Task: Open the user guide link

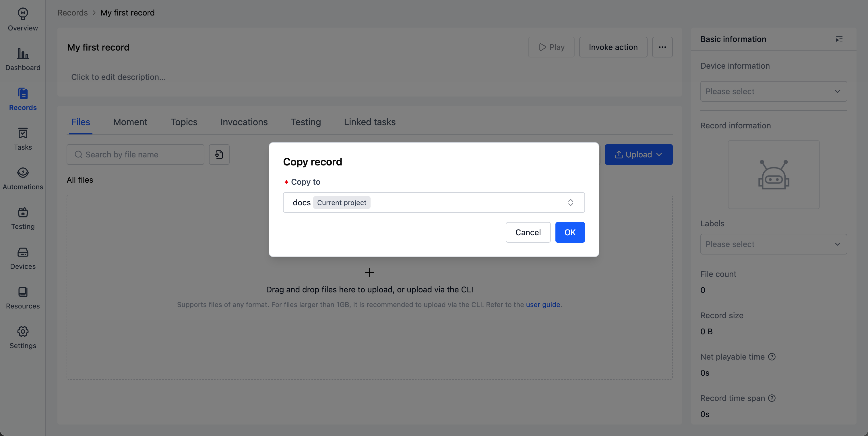Action: tap(543, 304)
